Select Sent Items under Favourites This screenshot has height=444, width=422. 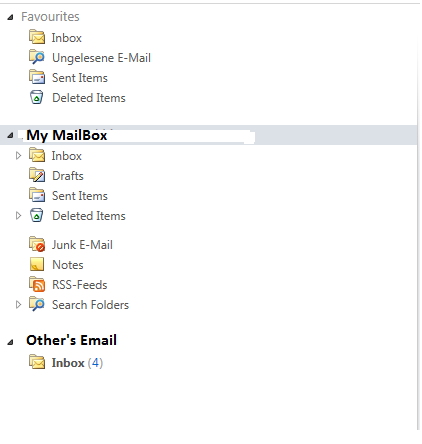(80, 78)
